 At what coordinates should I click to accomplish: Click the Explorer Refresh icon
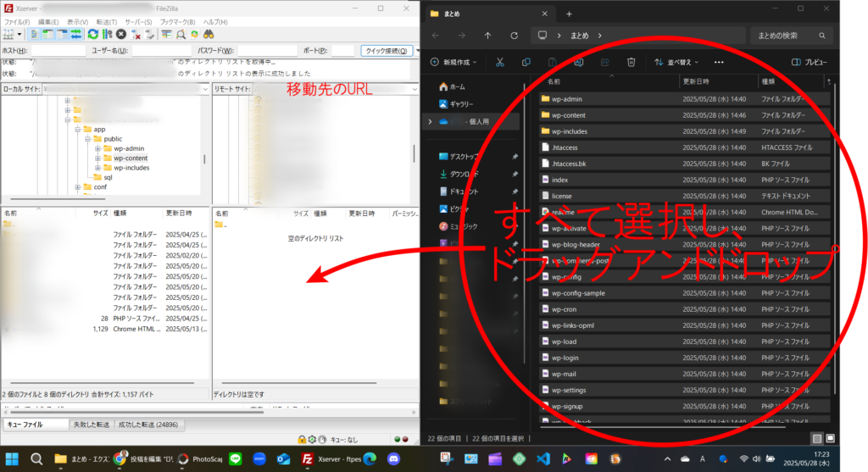[515, 36]
